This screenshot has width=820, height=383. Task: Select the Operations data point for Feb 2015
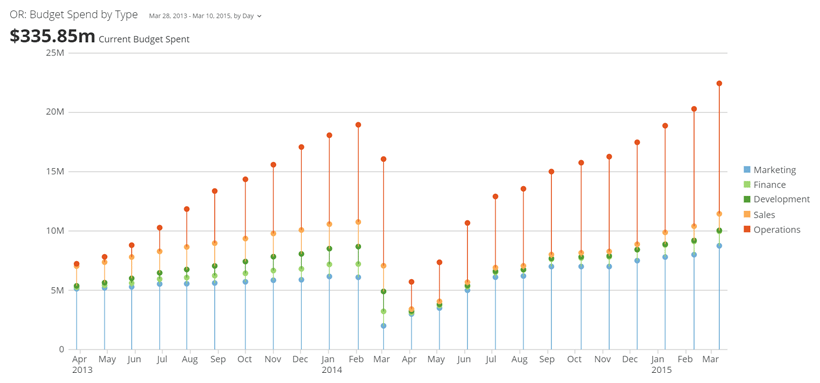click(x=694, y=109)
